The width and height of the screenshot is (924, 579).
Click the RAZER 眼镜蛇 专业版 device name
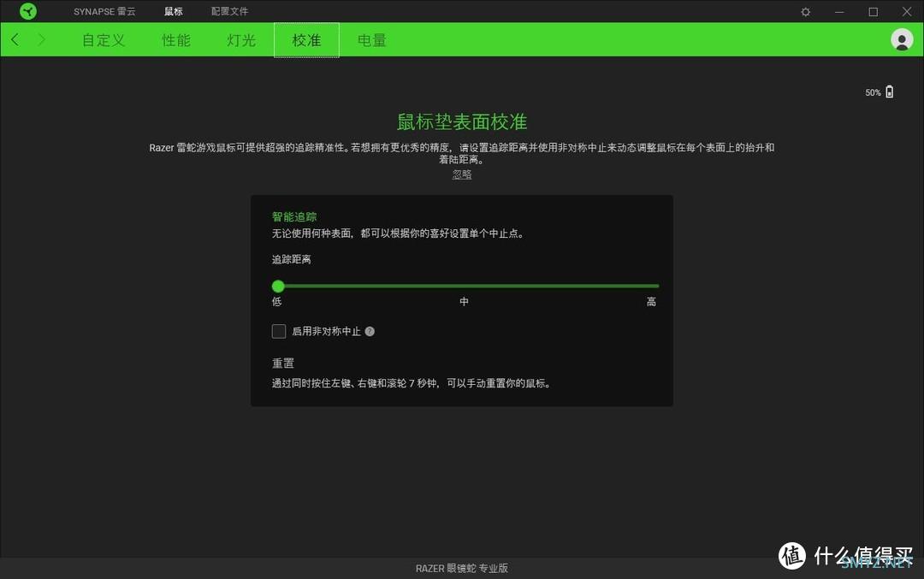pos(462,569)
